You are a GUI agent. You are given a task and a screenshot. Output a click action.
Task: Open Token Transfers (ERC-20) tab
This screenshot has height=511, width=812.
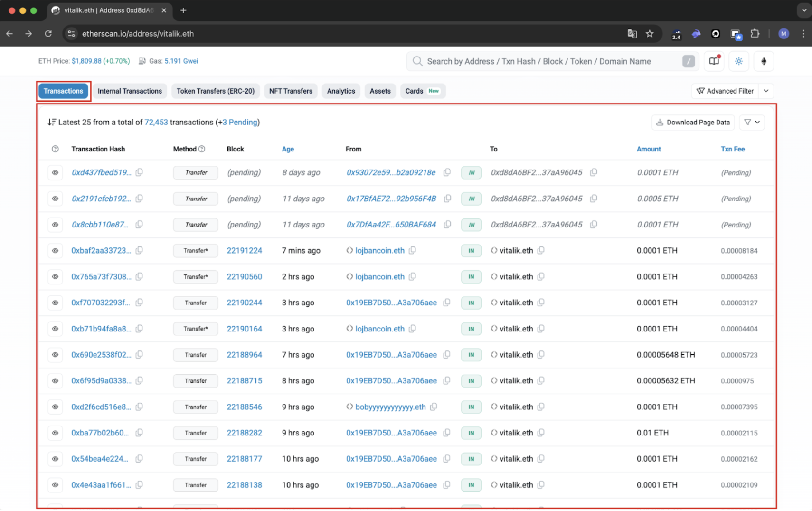[216, 91]
